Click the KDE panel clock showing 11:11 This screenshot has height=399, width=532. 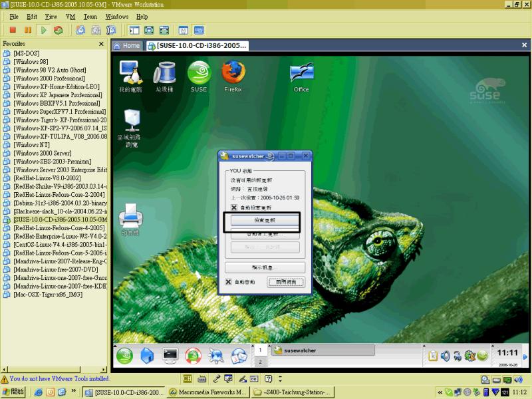(507, 353)
